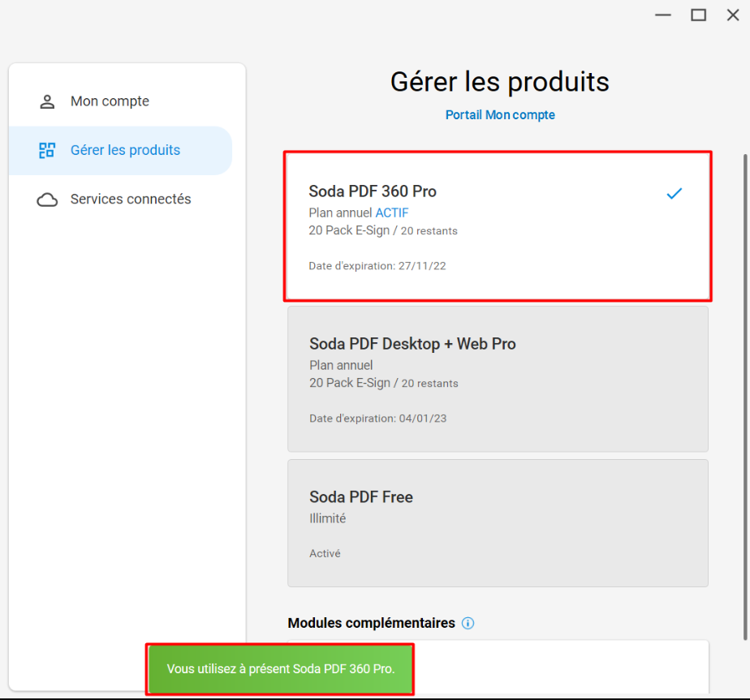Select the Soda PDF 360 Pro card
750x700 pixels.
pyautogui.click(x=498, y=226)
